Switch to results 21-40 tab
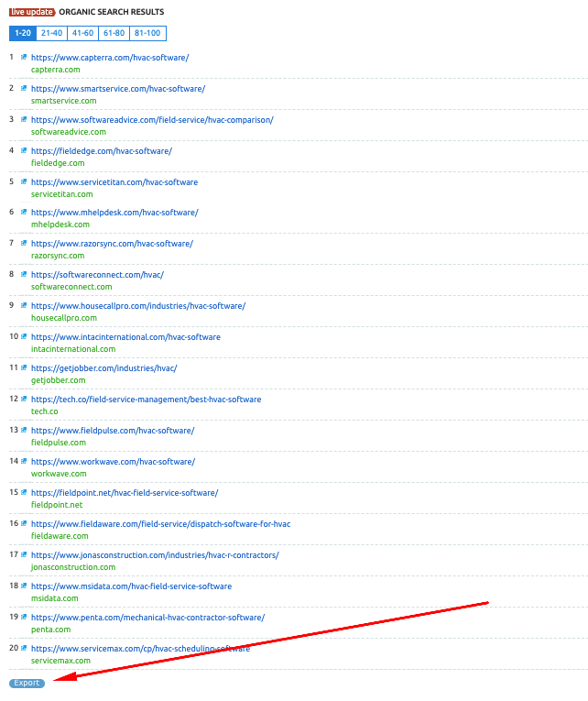Viewport: 588px width, 701px height. pyautogui.click(x=52, y=33)
